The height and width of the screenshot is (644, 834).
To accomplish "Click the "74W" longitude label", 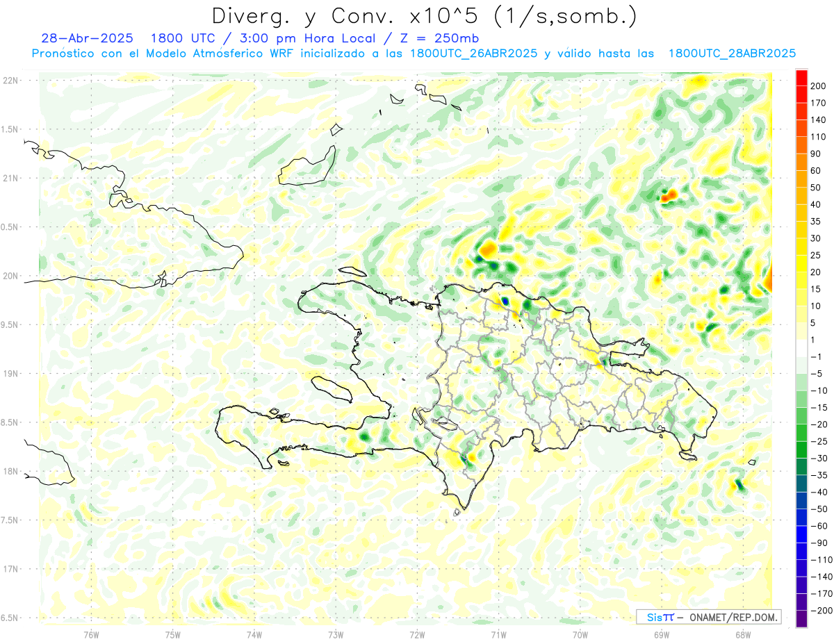I will [x=254, y=634].
